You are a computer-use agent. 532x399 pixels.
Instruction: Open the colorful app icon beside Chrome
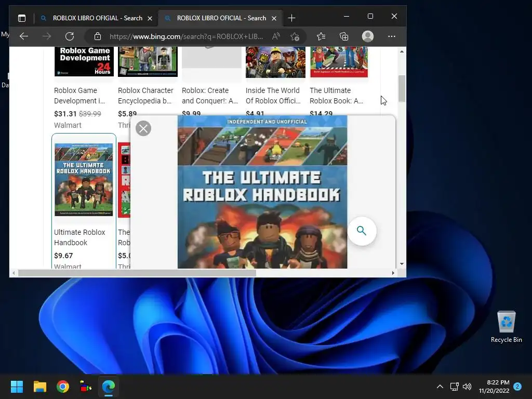coord(86,387)
